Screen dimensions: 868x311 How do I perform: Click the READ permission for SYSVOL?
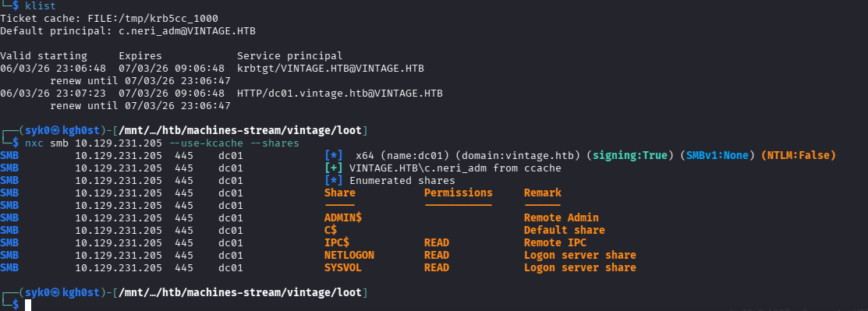(437, 268)
